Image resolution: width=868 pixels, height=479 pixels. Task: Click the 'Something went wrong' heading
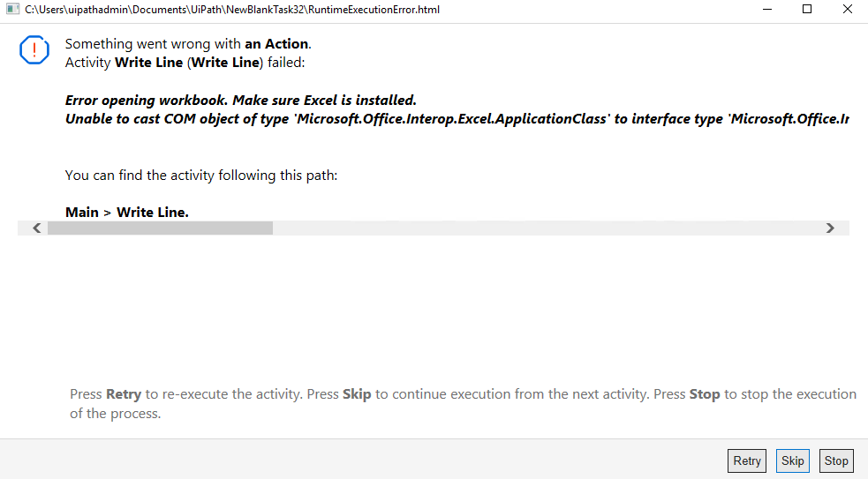[x=188, y=44]
